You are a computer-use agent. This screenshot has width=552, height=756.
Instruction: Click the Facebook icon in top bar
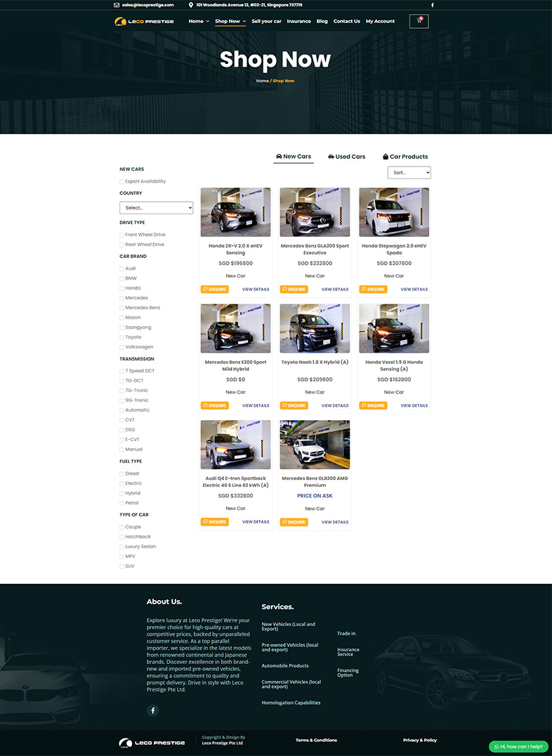(432, 6)
